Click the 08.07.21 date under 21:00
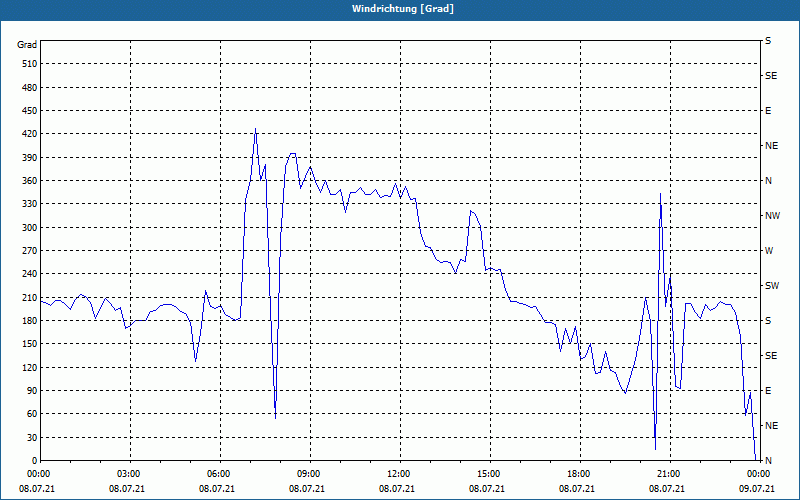800x500 pixels. pyautogui.click(x=667, y=489)
